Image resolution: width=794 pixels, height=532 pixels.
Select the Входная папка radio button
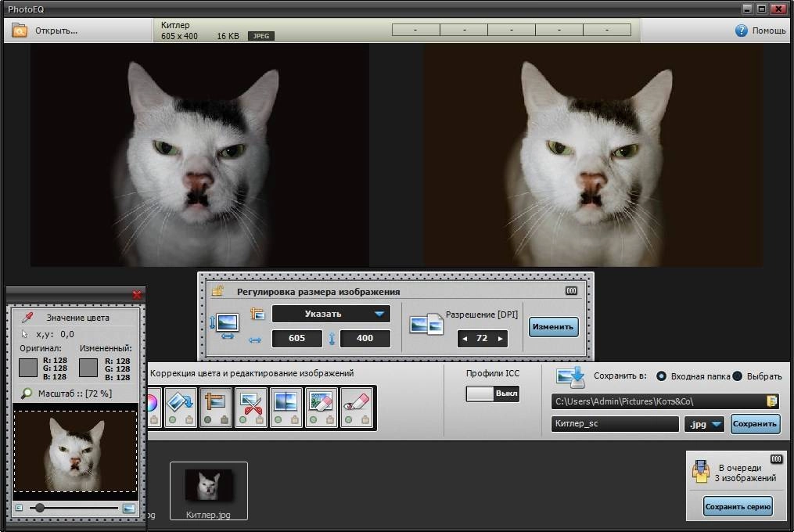pos(661,376)
